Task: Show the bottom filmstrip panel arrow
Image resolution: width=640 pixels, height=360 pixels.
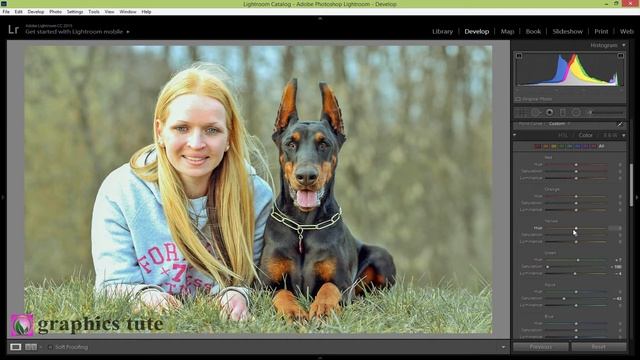Action: 320,358
